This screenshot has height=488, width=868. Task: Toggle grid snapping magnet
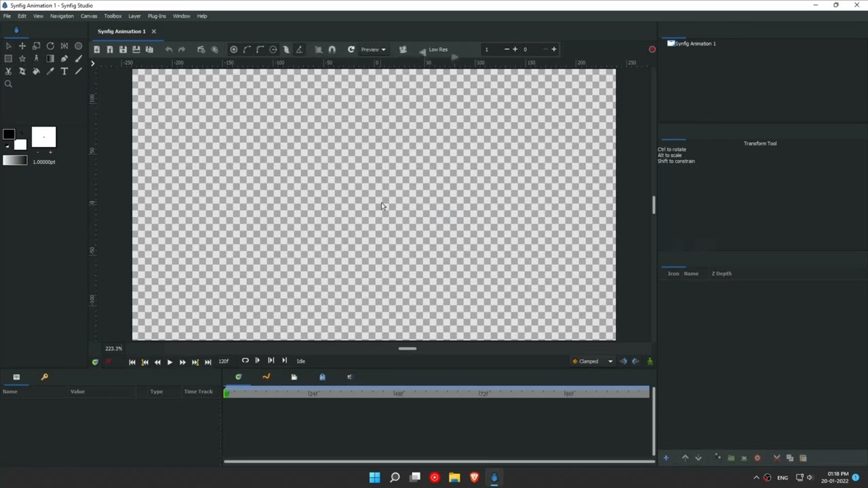(x=332, y=49)
